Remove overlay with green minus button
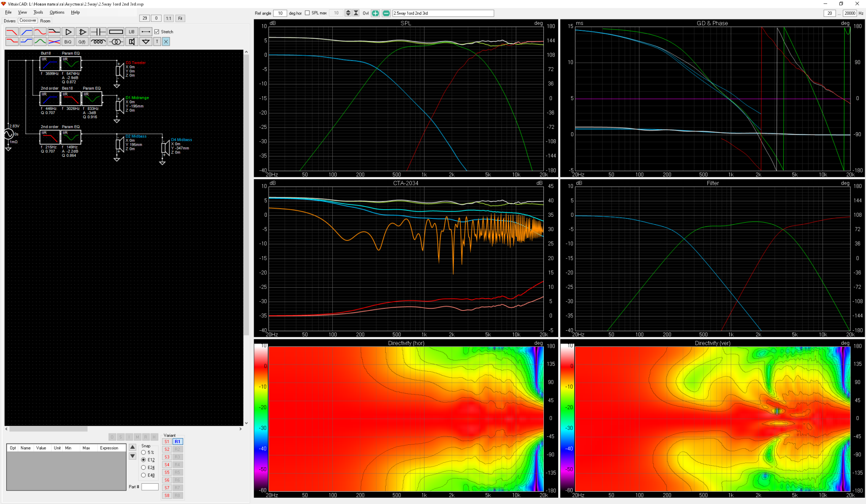 coord(386,13)
